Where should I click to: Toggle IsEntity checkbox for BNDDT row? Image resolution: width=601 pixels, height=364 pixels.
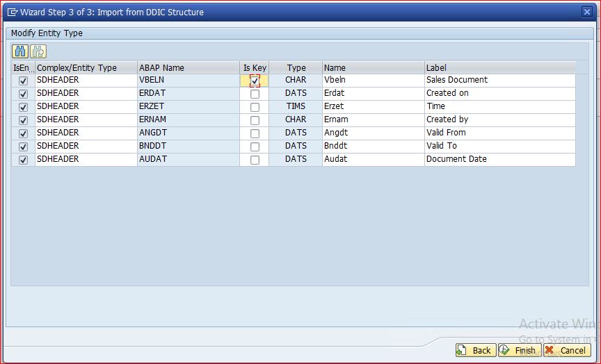[x=23, y=147]
